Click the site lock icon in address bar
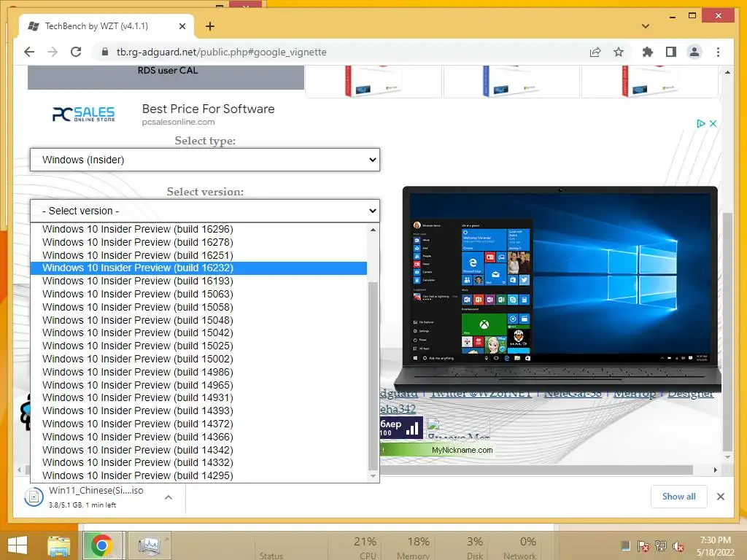The width and height of the screenshot is (747, 560). click(105, 52)
